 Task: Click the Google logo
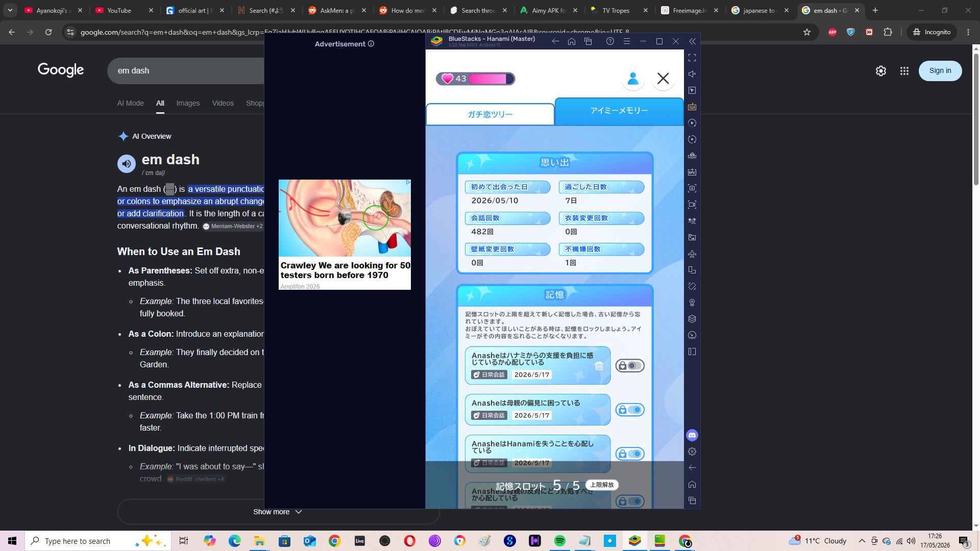click(x=61, y=70)
